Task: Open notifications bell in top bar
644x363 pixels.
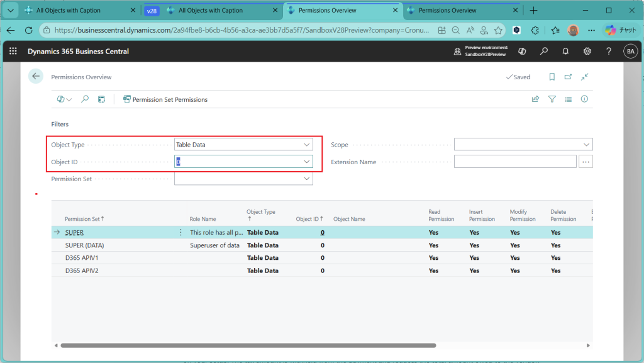Action: tap(565, 51)
